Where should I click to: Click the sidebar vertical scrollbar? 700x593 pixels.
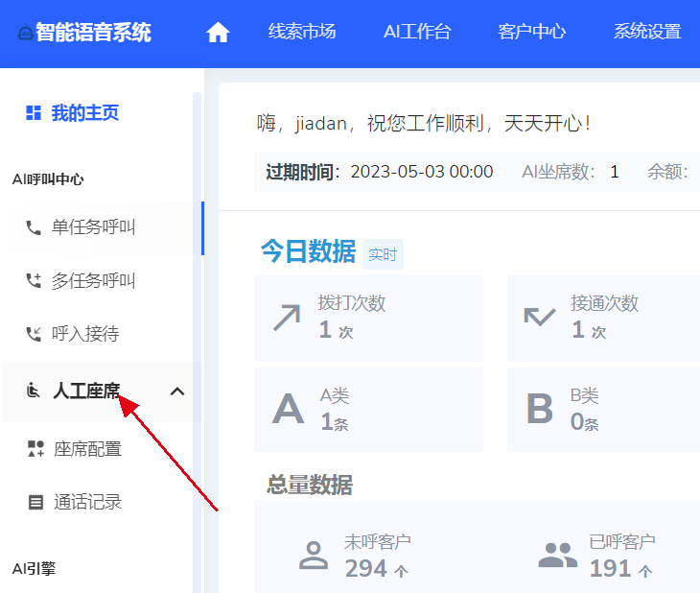[x=197, y=342]
